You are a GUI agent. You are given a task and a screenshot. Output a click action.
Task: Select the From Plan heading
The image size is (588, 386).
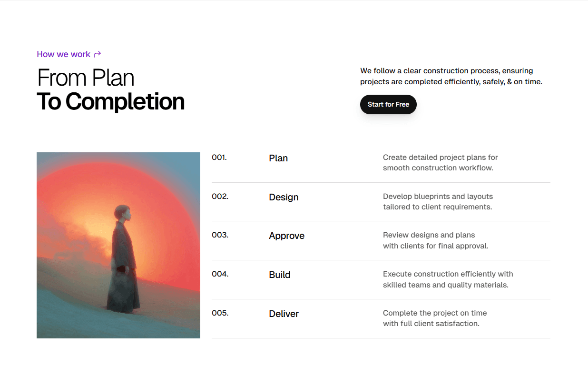pyautogui.click(x=85, y=78)
